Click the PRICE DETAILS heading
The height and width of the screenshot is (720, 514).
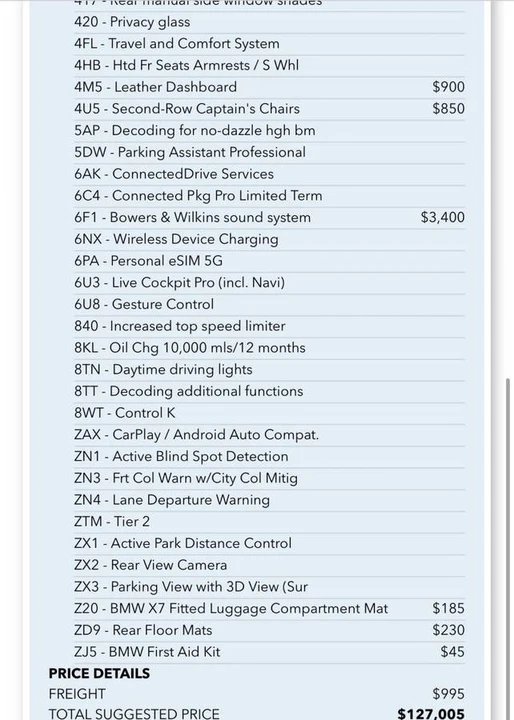(x=99, y=673)
